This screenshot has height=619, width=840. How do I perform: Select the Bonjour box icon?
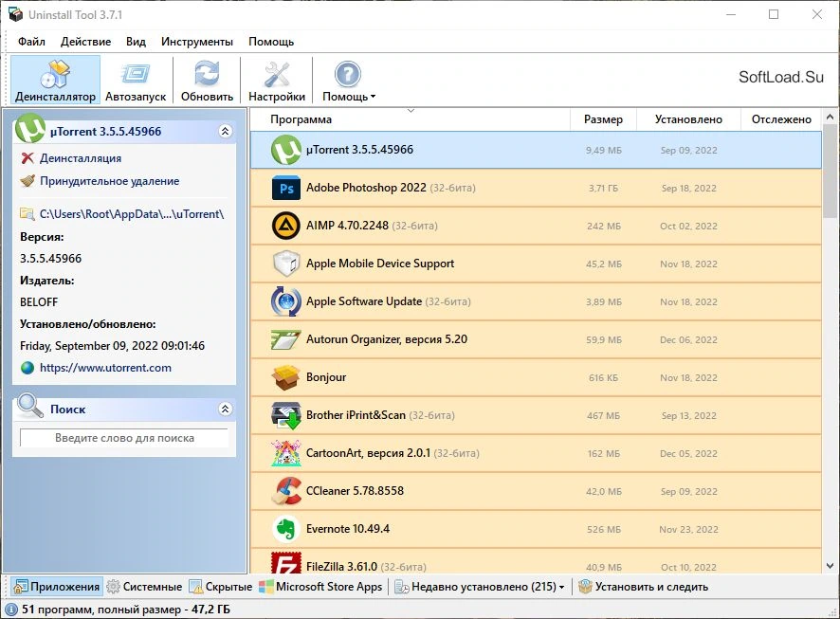(285, 377)
